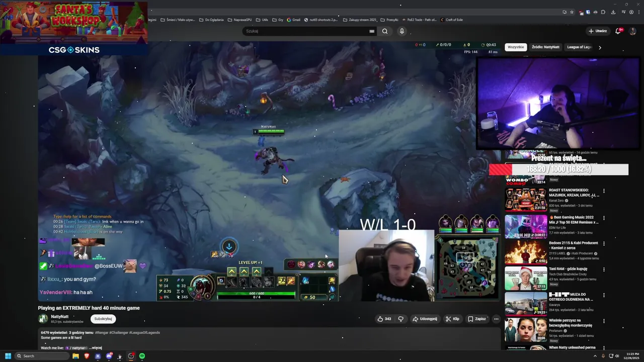Click the Utwórz create button

(x=598, y=31)
